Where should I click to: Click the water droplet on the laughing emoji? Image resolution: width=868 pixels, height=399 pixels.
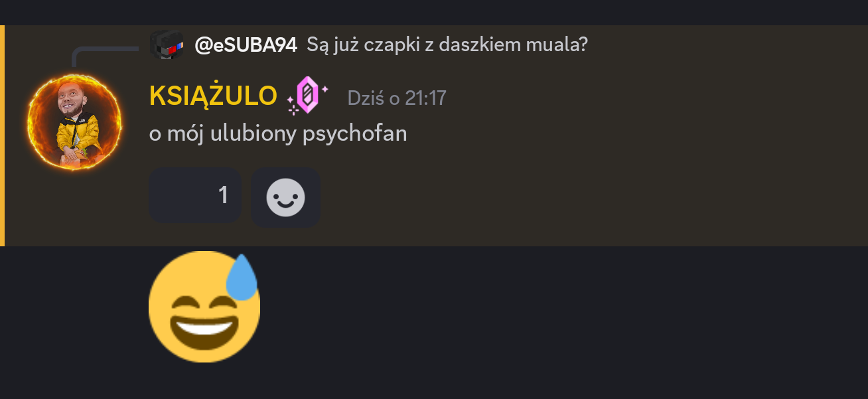pyautogui.click(x=242, y=276)
